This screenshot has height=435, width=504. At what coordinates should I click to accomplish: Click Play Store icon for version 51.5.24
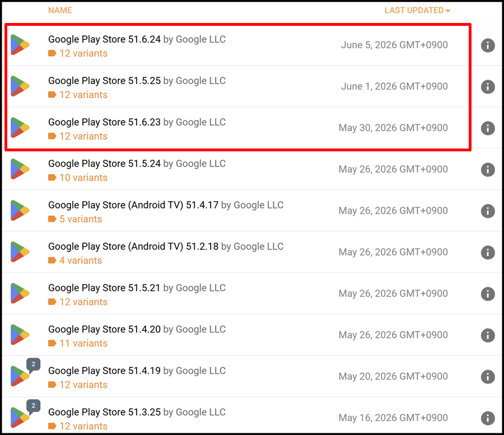pos(20,169)
